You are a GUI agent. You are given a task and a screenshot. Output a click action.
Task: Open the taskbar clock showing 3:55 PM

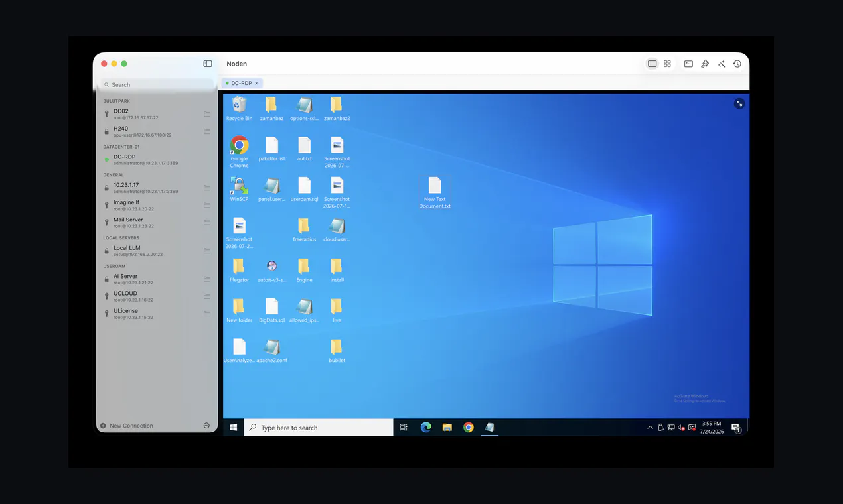[712, 428]
